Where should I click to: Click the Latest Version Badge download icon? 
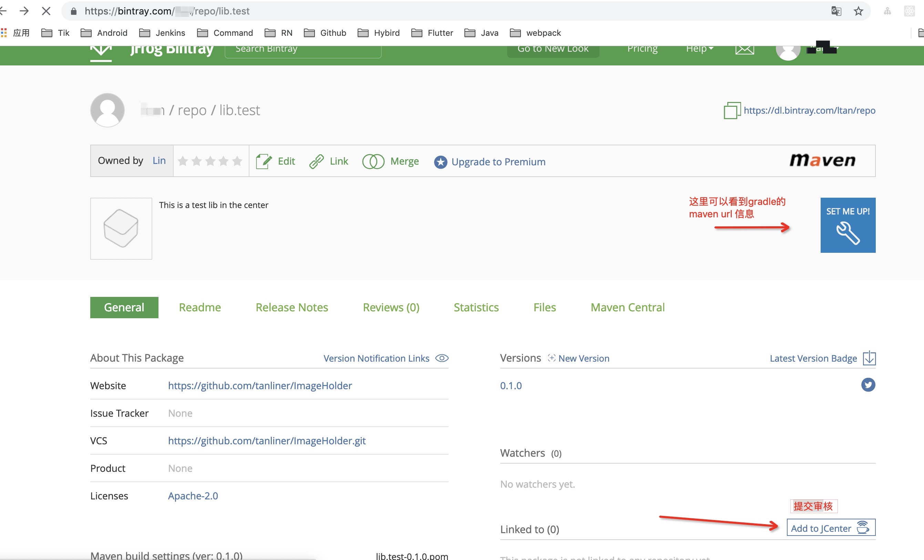[x=869, y=358]
